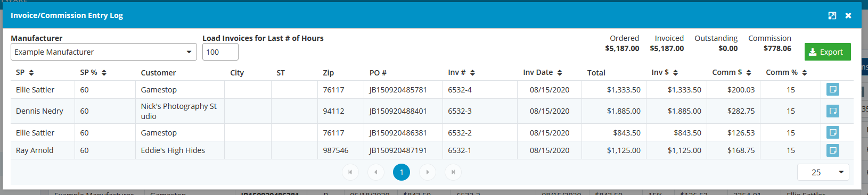Screen dimensions: 868x195
Task: Click the hours input field showing 100
Action: click(220, 52)
